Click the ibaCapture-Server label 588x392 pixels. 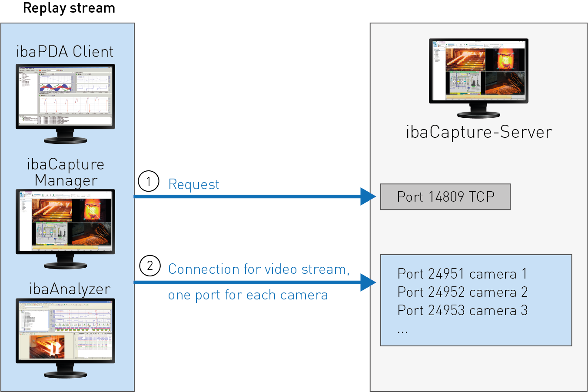(x=478, y=132)
